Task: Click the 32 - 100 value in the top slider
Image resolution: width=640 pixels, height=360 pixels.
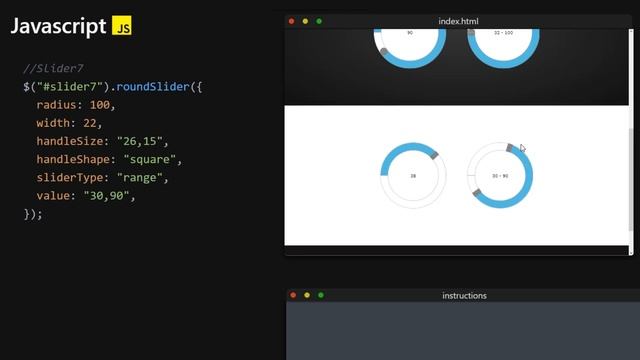Action: click(503, 32)
